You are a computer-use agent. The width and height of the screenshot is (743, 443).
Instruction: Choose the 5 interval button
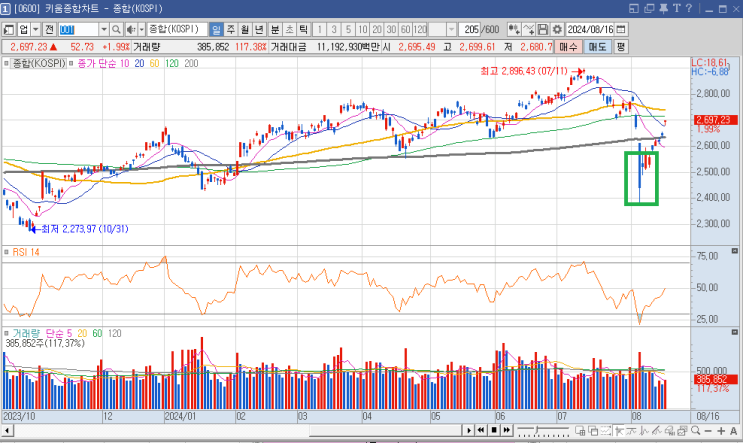tap(348, 29)
